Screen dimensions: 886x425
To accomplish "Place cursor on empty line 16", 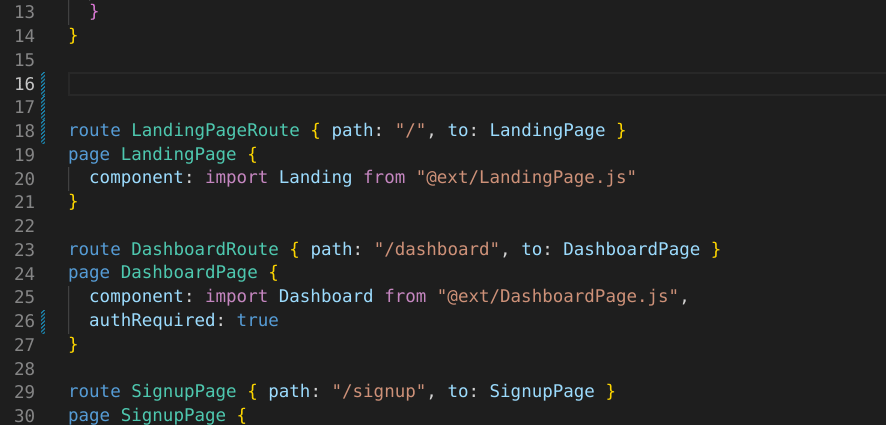I will (400, 83).
